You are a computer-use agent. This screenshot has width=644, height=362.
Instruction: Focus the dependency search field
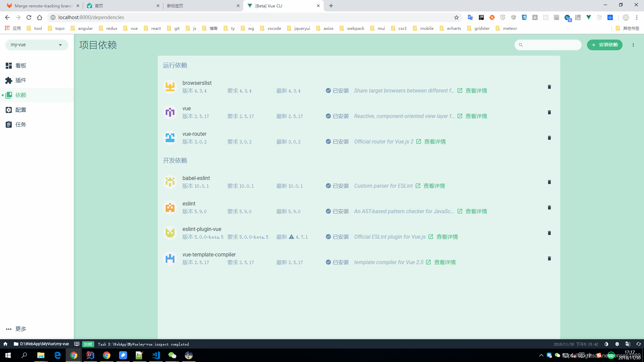pyautogui.click(x=548, y=45)
